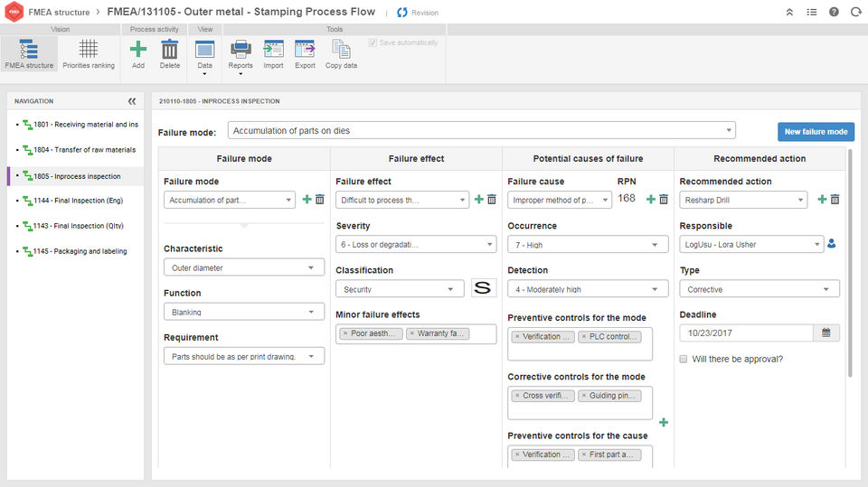Click the Export tool icon
This screenshot has height=487, width=868.
coord(305,53)
